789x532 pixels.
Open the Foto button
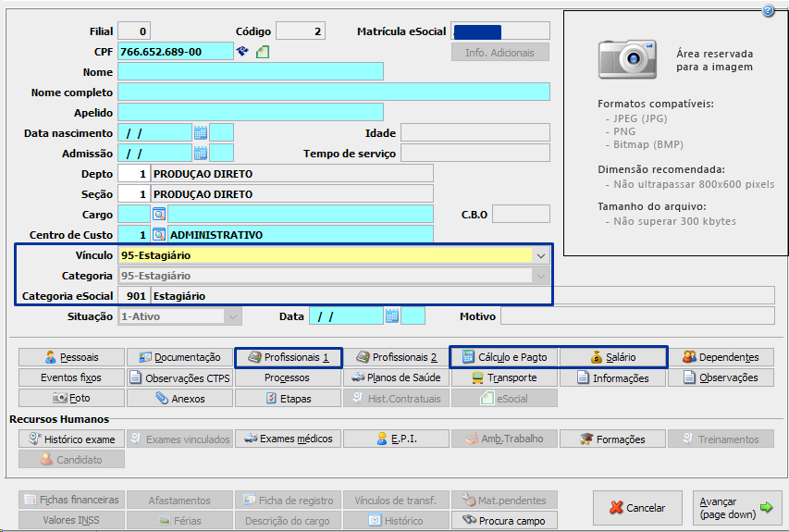pos(71,398)
